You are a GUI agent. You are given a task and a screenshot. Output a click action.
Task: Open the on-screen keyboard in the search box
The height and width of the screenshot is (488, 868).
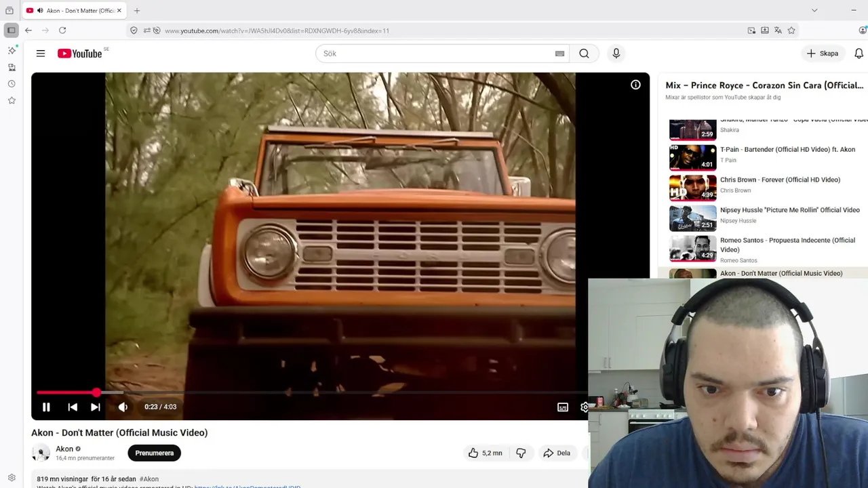pyautogui.click(x=559, y=54)
